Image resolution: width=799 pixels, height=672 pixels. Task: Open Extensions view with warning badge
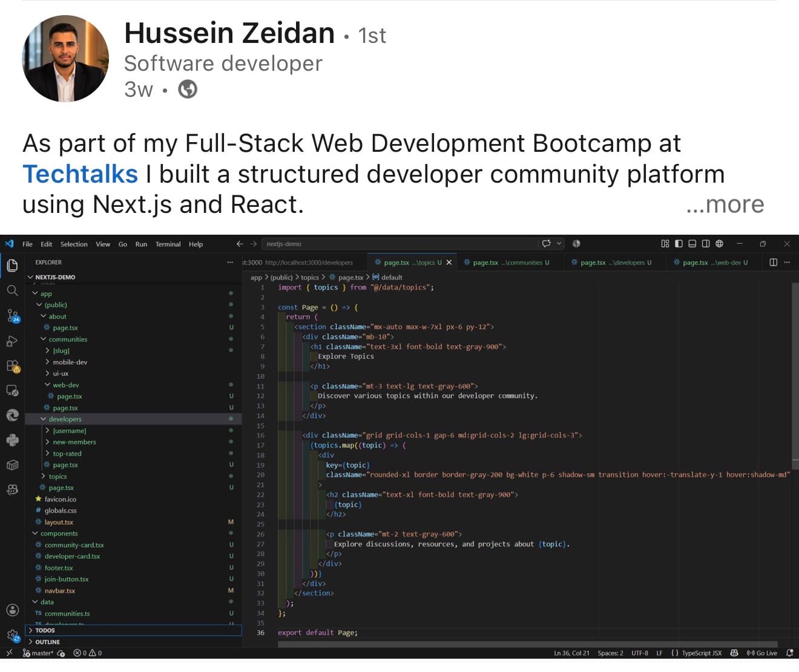click(13, 366)
